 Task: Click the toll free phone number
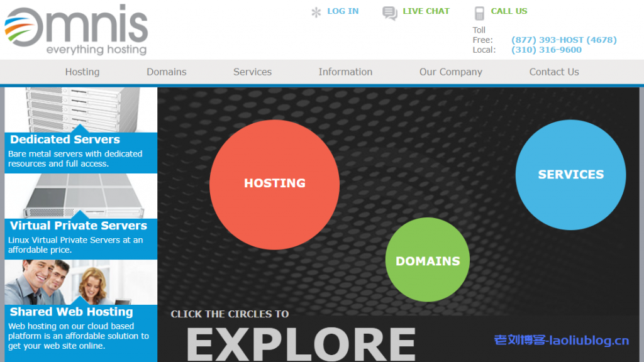(563, 40)
